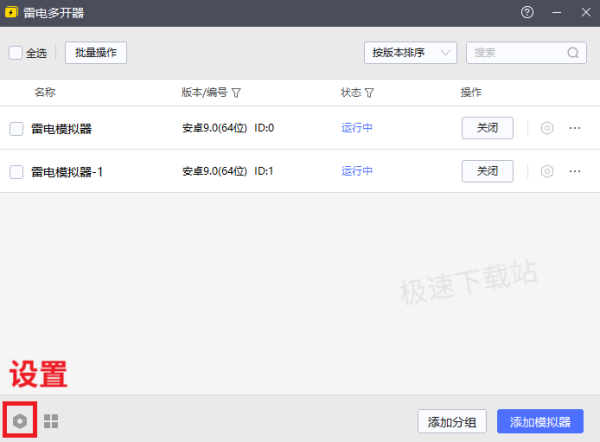
Task: Focus the 搜索 input field
Action: [515, 53]
